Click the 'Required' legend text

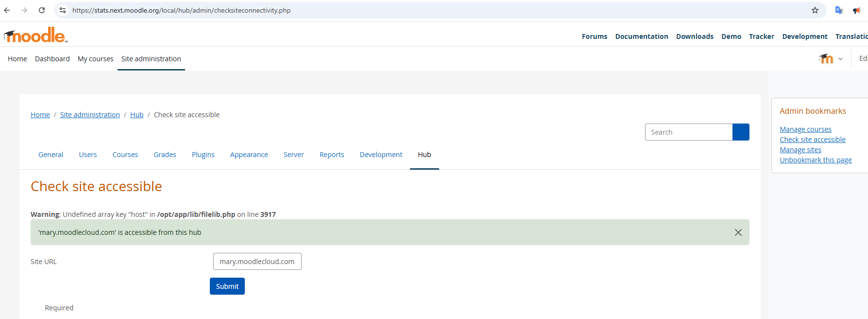[x=59, y=308]
